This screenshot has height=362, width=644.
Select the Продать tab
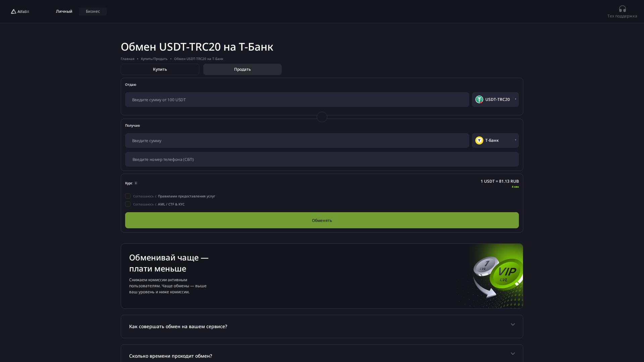(242, 69)
